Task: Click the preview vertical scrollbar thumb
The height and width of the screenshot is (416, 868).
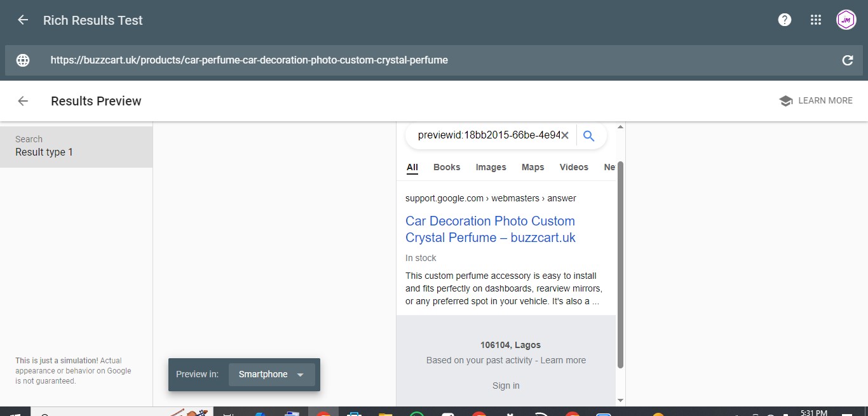Action: tap(620, 264)
